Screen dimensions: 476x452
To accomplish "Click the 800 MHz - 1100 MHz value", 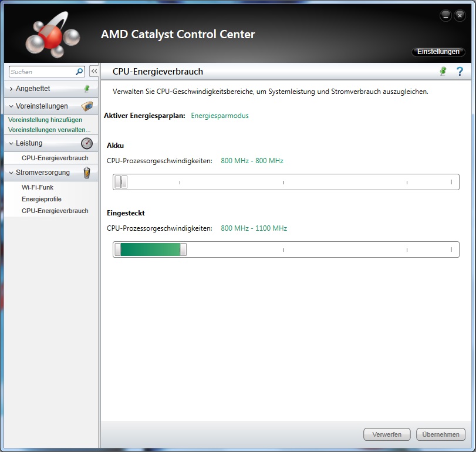I will coord(254,228).
